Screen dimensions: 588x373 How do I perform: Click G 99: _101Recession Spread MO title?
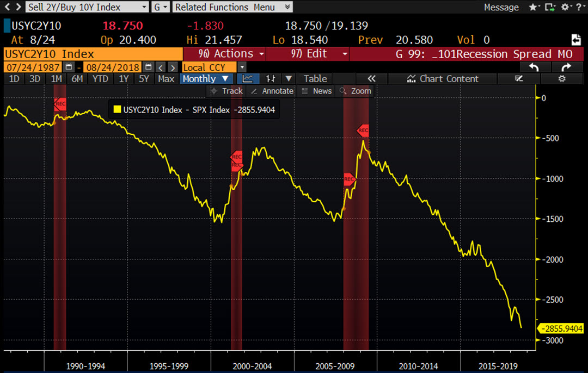click(x=484, y=54)
